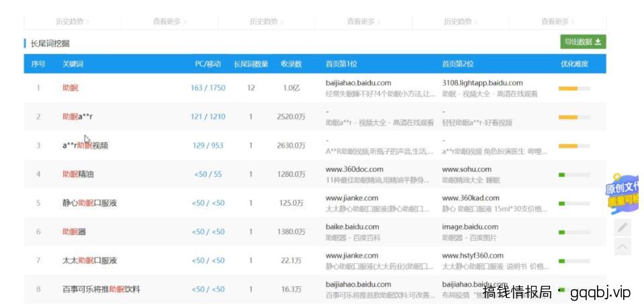Click the 首页第1位 column header
This screenshot has width=644, height=304.
(341, 64)
